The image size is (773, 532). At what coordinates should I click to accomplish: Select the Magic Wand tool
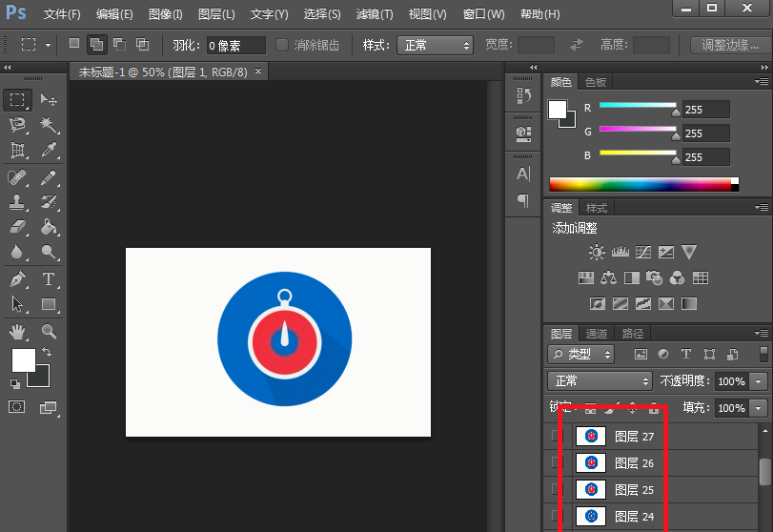(49, 125)
